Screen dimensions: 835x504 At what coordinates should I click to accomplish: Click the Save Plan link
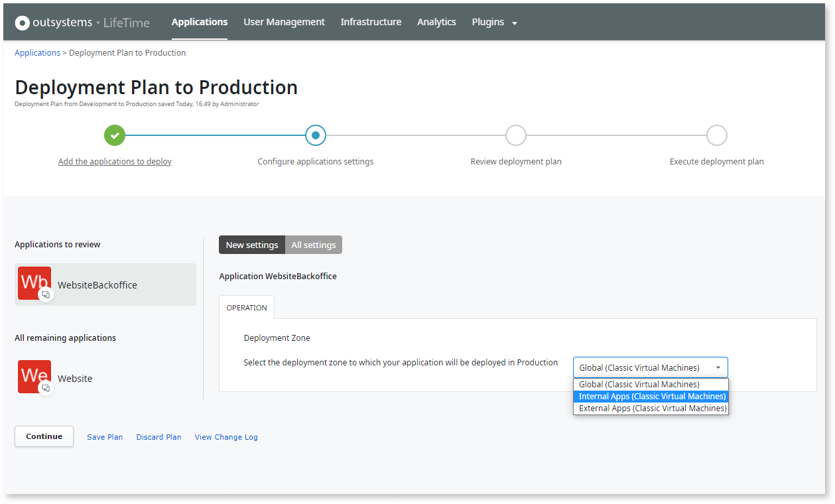click(x=105, y=437)
